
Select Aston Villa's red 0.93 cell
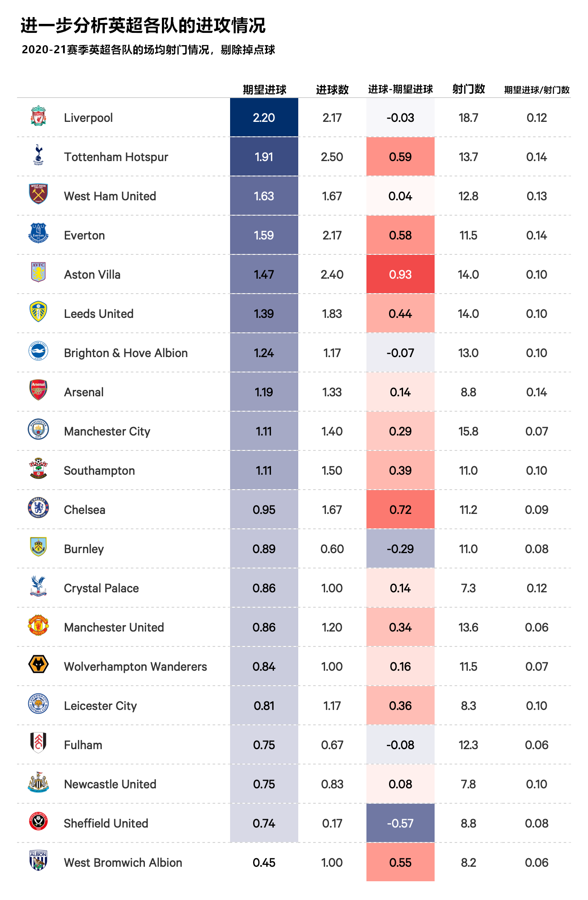click(401, 274)
